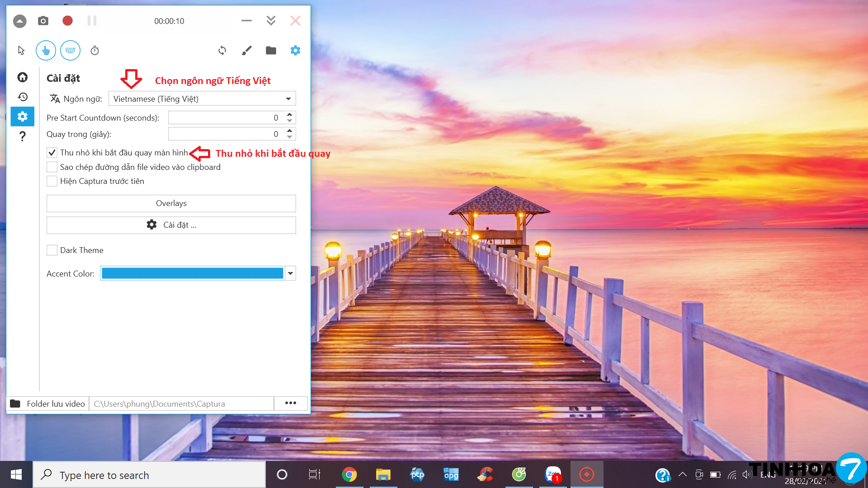Open the brush drawing tool
Screen dimensions: 868x488
[246, 51]
